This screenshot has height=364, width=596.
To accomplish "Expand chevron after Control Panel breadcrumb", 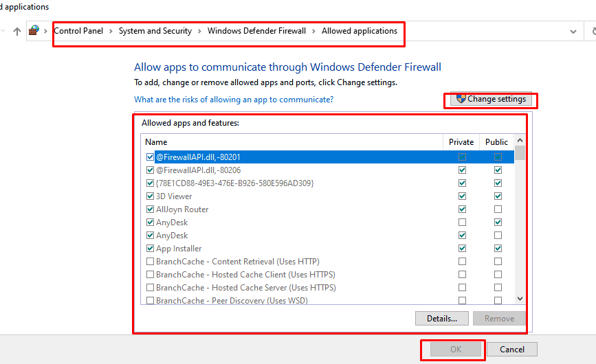I will coord(111,31).
